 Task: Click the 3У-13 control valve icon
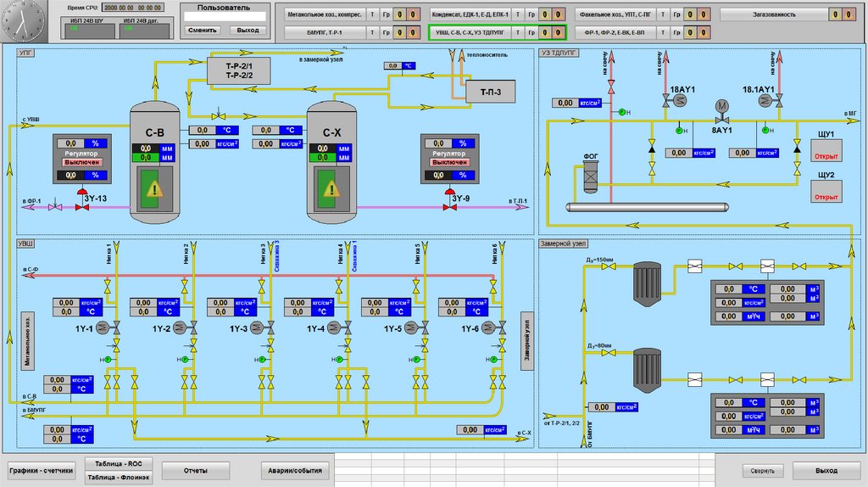[82, 205]
